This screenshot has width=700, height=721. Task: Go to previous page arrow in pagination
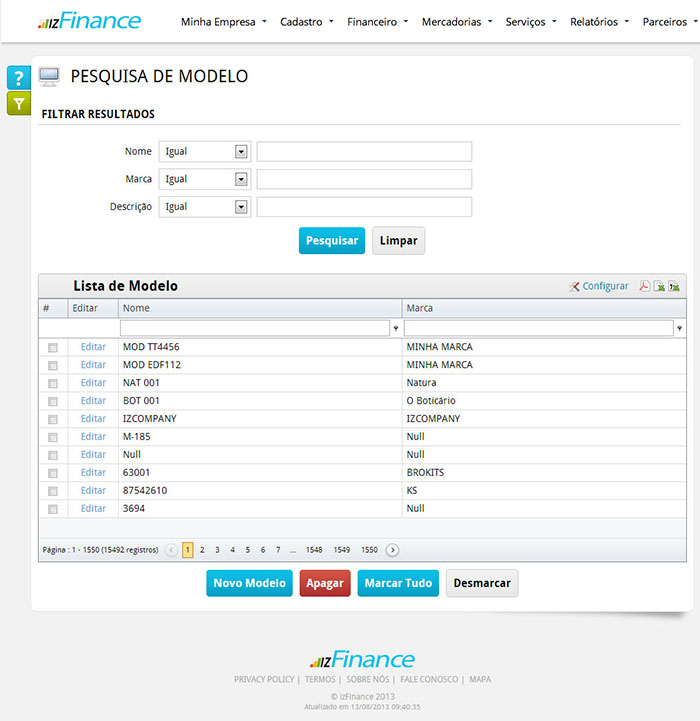click(171, 550)
